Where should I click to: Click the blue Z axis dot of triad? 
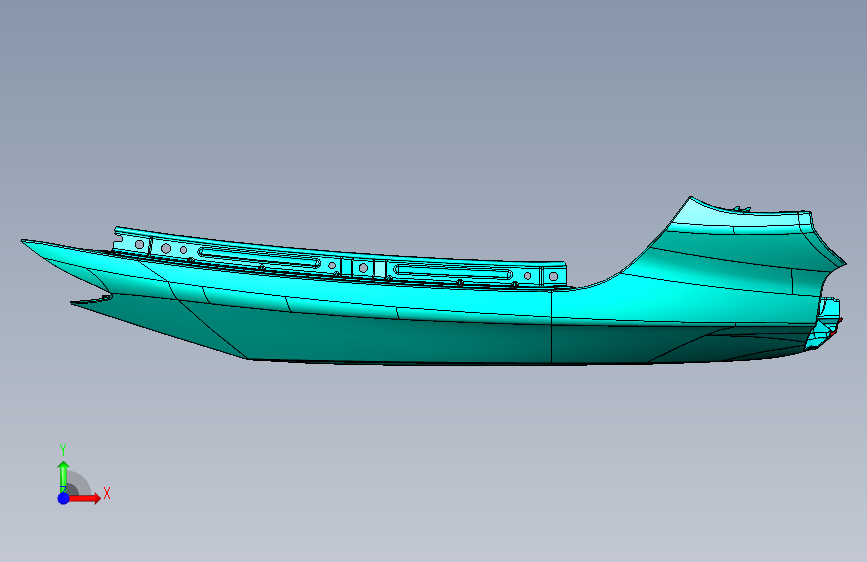click(63, 498)
